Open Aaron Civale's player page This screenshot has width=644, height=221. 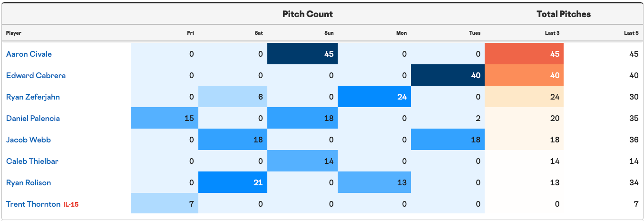tap(29, 54)
